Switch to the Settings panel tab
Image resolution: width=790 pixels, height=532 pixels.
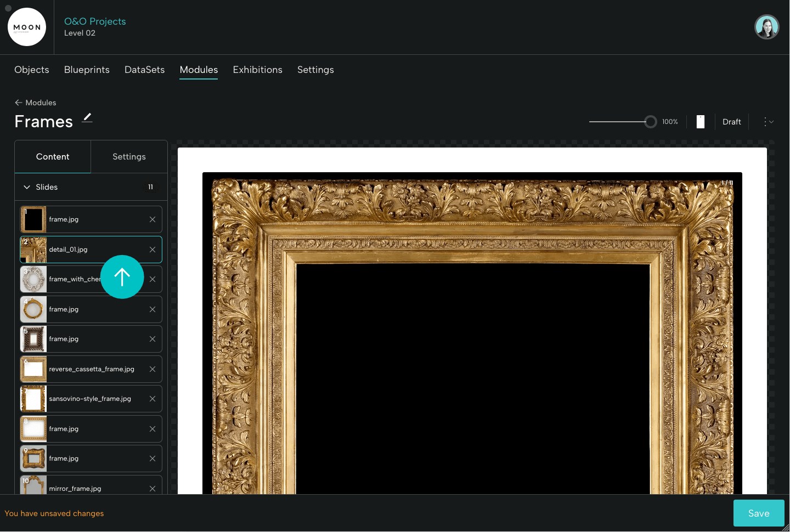(x=129, y=157)
